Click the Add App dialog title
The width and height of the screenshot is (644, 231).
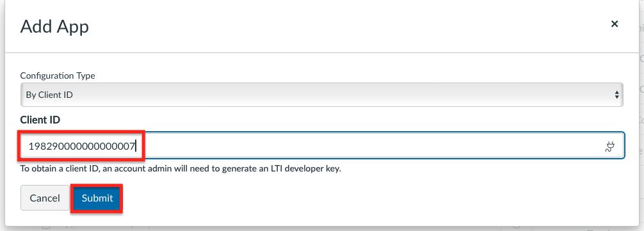(x=54, y=27)
